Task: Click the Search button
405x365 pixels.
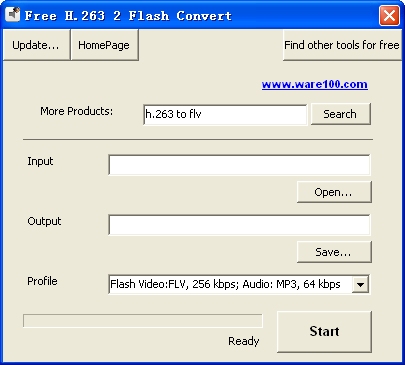Action: (x=340, y=114)
